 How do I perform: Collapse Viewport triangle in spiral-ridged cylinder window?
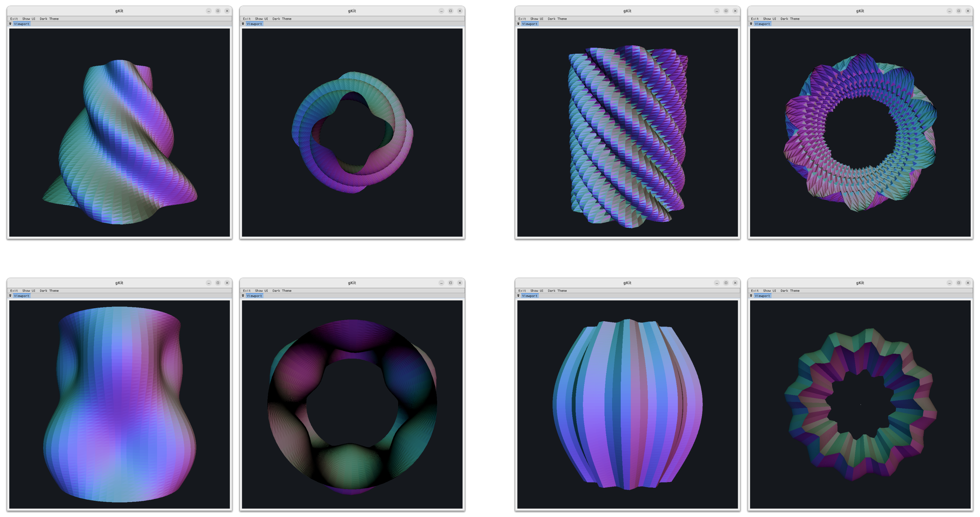pyautogui.click(x=519, y=24)
